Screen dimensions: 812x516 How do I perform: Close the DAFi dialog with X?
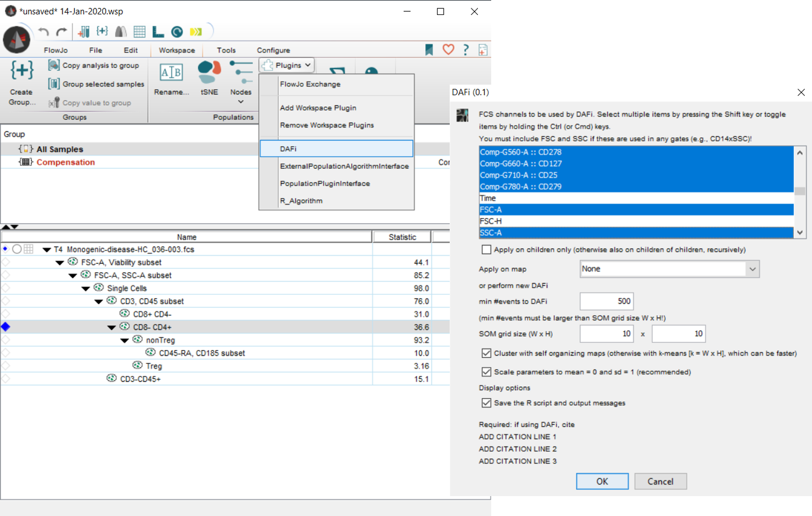coord(801,92)
